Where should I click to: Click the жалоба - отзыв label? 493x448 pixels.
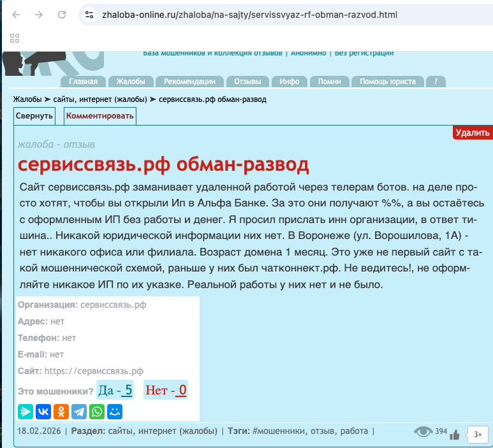coord(56,145)
